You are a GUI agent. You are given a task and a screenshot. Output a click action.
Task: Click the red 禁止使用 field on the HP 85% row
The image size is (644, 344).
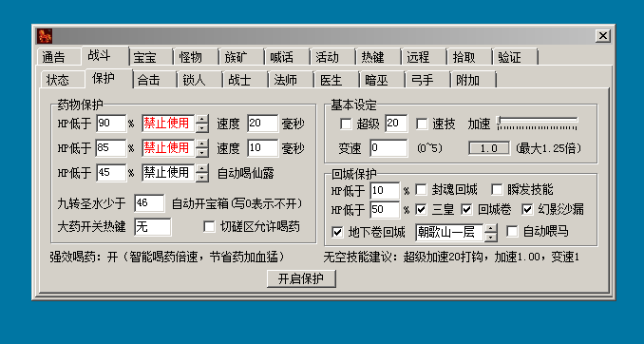click(x=168, y=148)
